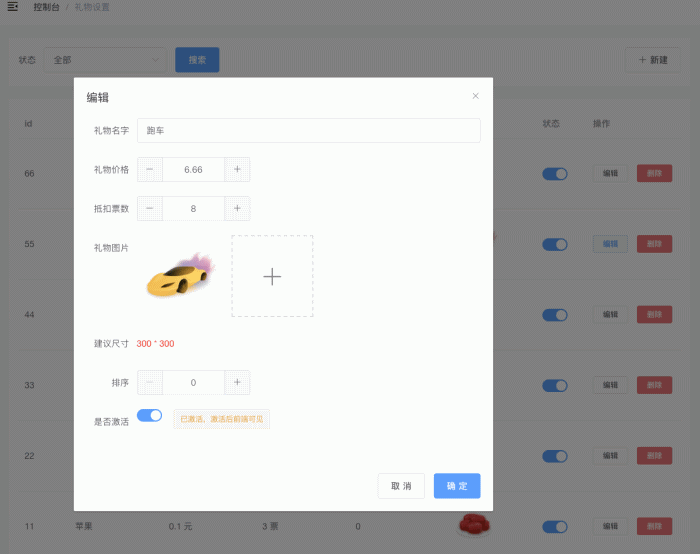Click the id column header
Image resolution: width=700 pixels, height=554 pixels.
[28, 124]
